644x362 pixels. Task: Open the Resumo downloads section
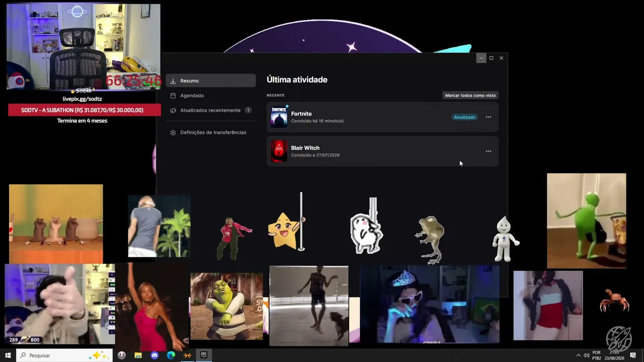(x=211, y=80)
